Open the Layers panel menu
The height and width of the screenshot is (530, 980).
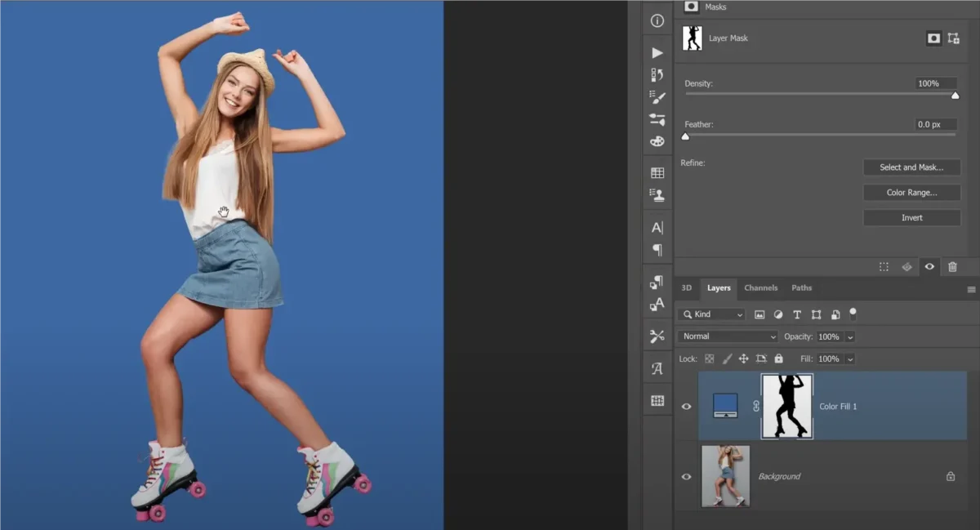click(x=971, y=289)
